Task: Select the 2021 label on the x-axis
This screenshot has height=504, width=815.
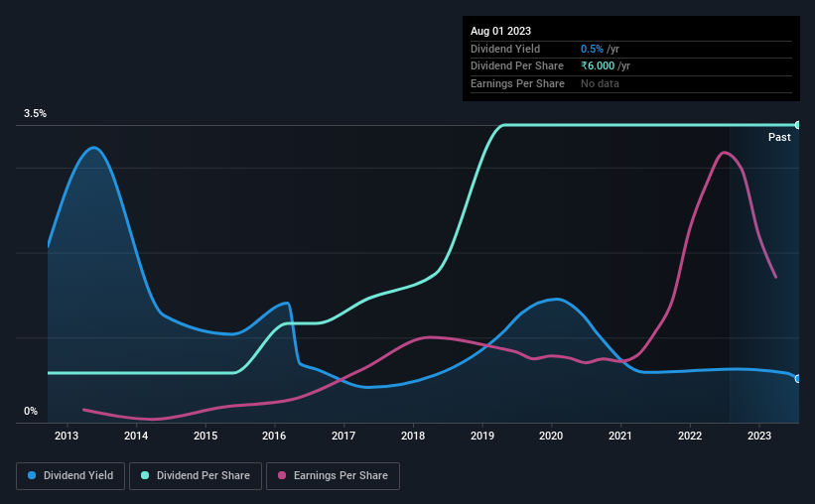Action: point(620,436)
